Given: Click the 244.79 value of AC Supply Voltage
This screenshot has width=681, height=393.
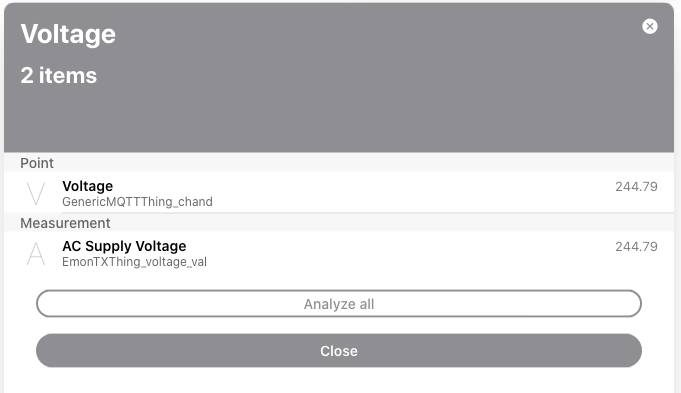Looking at the screenshot, I should coord(636,247).
